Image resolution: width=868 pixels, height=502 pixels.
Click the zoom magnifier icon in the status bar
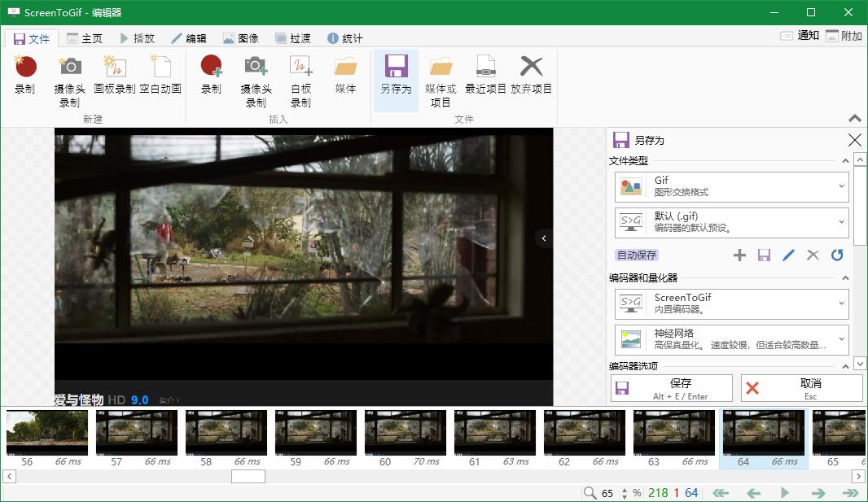coord(590,492)
